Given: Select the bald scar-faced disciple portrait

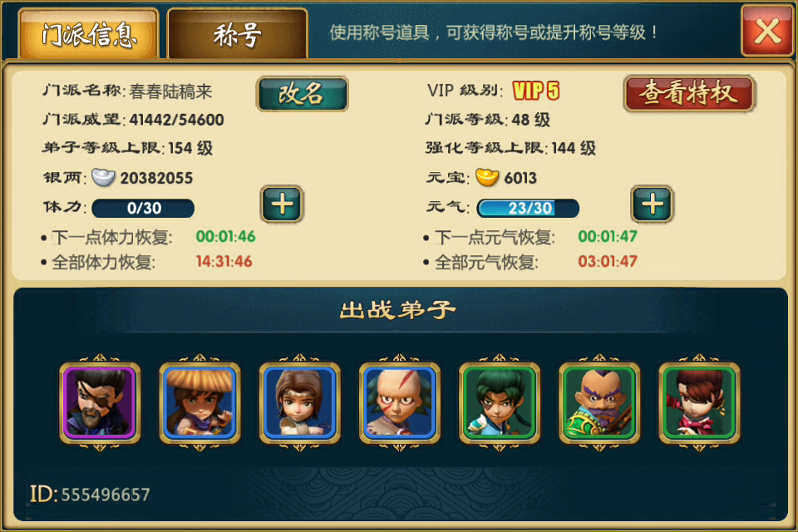Looking at the screenshot, I should click(400, 402).
